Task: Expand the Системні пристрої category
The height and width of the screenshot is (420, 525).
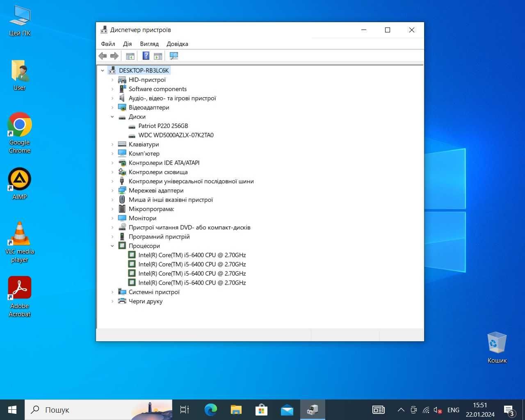Action: tap(112, 292)
